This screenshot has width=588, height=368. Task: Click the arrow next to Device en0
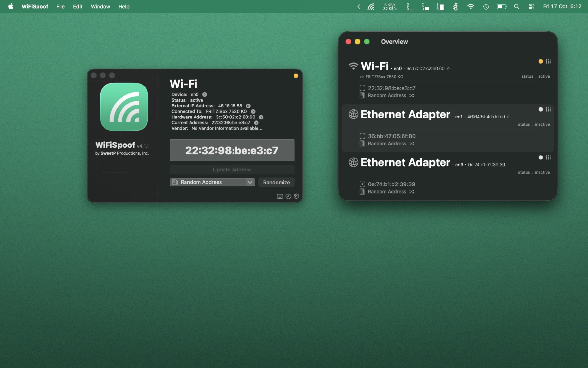(x=205, y=94)
